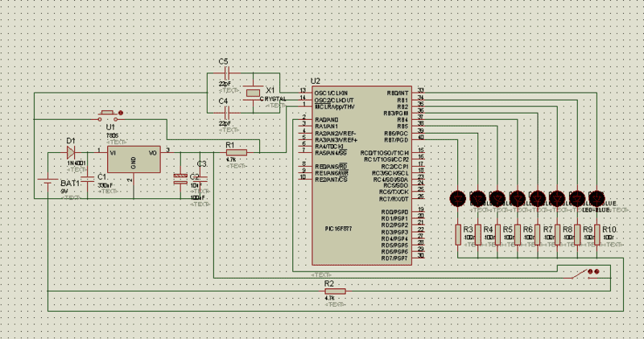Click resistor R5 symbol
The width and height of the screenshot is (644, 339).
pos(497,235)
